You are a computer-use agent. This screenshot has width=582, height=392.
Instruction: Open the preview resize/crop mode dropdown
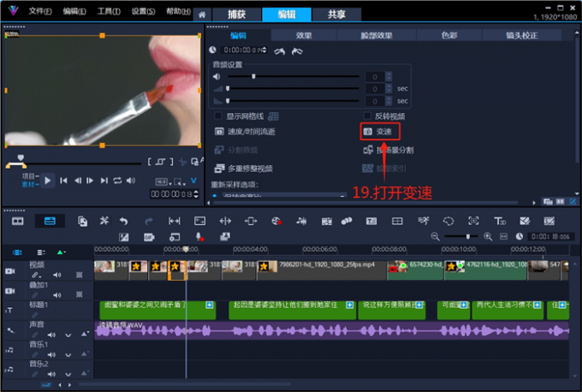pyautogui.click(x=180, y=182)
